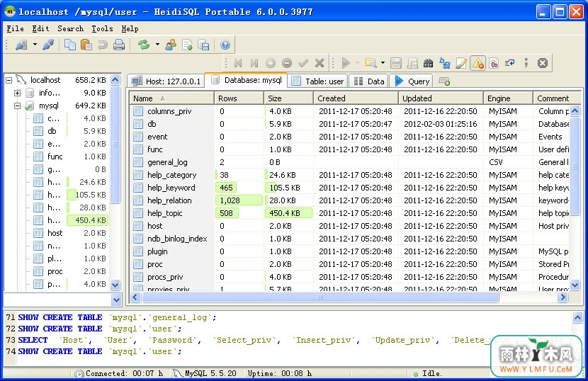Click the Undo arrow icon
This screenshot has height=381, width=588.
[x=103, y=45]
